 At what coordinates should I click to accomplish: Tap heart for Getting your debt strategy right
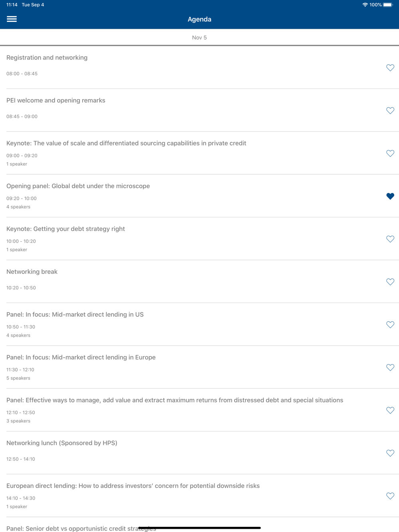click(390, 239)
